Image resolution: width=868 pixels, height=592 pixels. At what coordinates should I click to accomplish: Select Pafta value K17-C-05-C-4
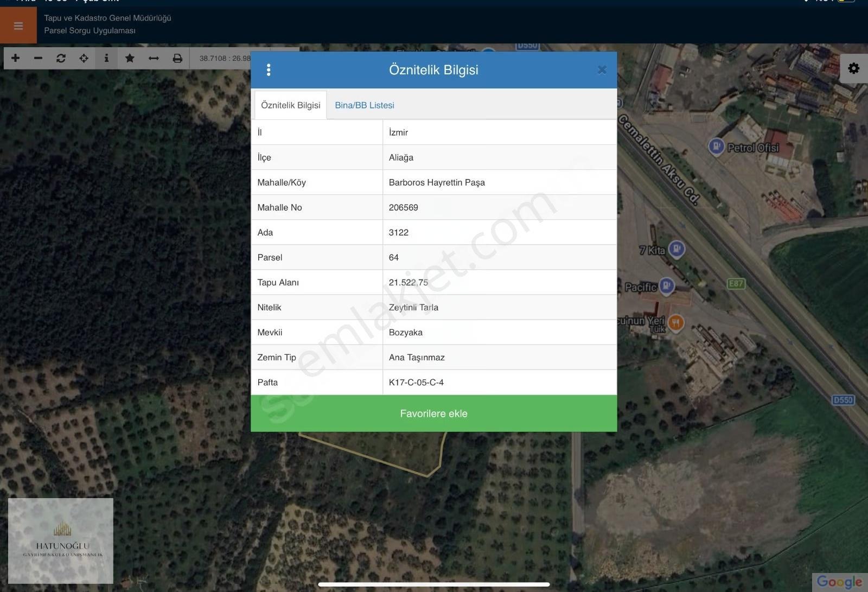pos(500,382)
